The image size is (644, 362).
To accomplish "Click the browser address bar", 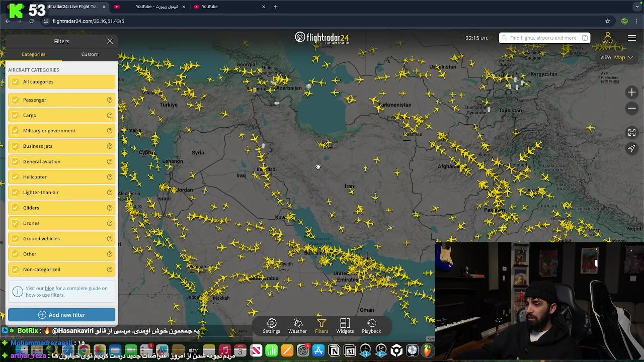I will point(322,21).
